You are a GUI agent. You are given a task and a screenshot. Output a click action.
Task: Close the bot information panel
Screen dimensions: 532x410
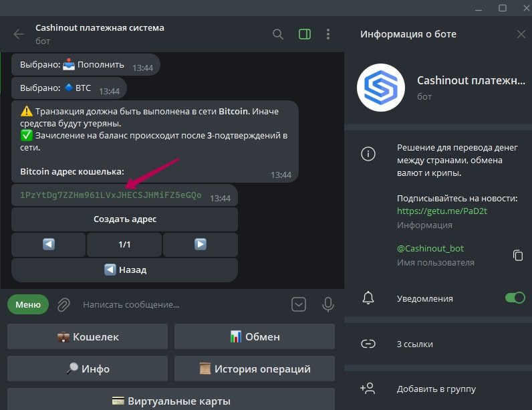coord(521,34)
